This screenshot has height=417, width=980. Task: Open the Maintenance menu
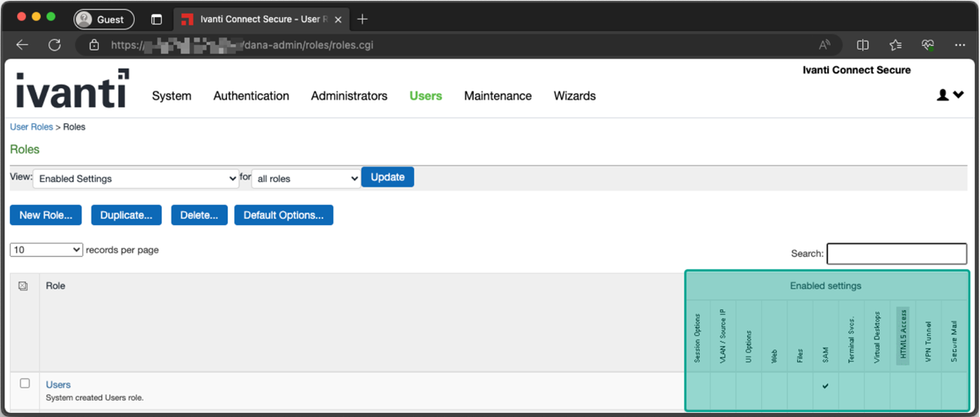tap(497, 96)
